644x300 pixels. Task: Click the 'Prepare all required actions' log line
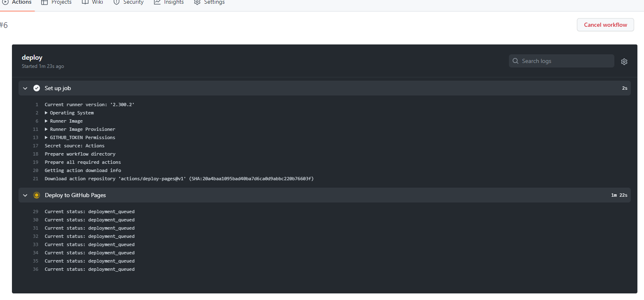(83, 162)
